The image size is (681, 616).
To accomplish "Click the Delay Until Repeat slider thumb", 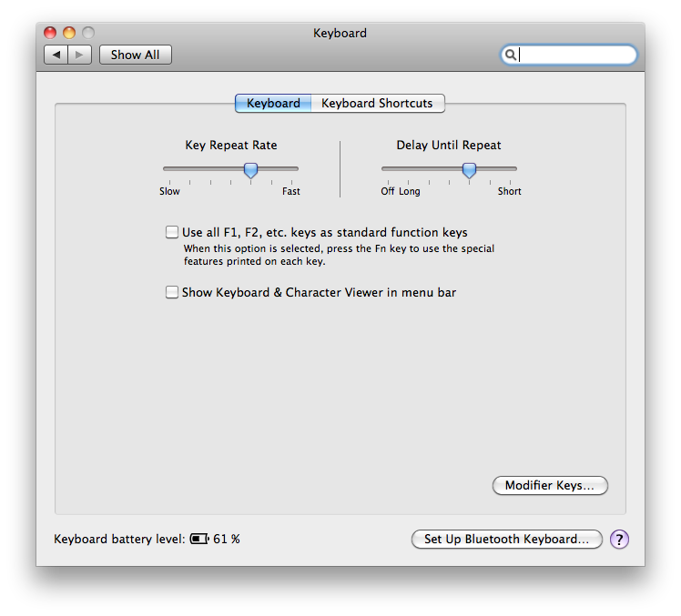I will [x=469, y=170].
